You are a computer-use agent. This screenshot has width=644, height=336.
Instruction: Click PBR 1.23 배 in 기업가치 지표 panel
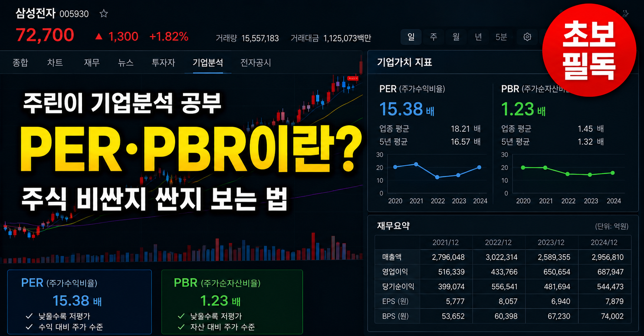523,109
